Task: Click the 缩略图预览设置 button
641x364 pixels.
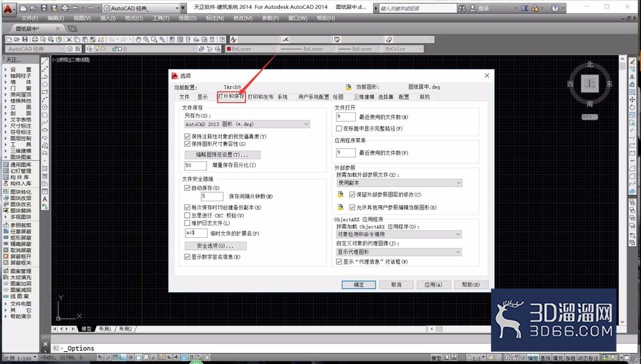Action: [222, 155]
